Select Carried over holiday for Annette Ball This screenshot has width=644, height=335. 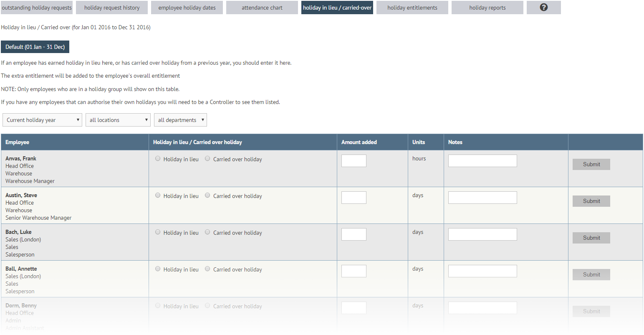click(207, 269)
